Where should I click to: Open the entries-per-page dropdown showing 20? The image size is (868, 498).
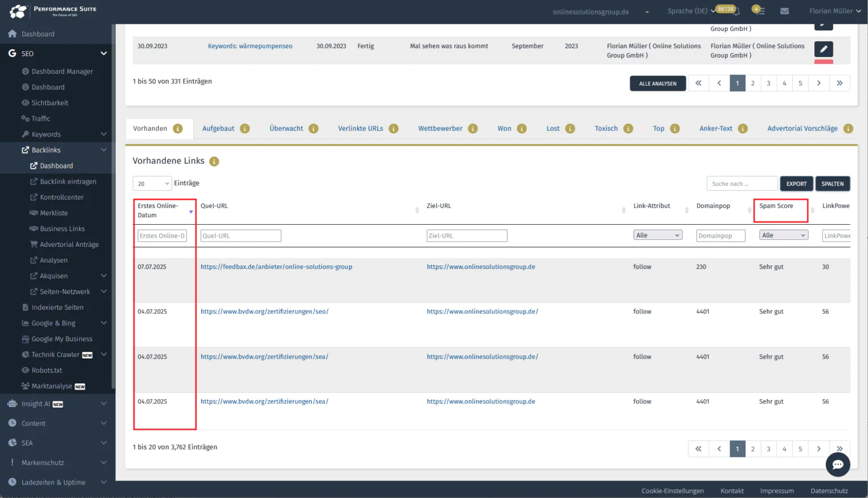tap(152, 184)
